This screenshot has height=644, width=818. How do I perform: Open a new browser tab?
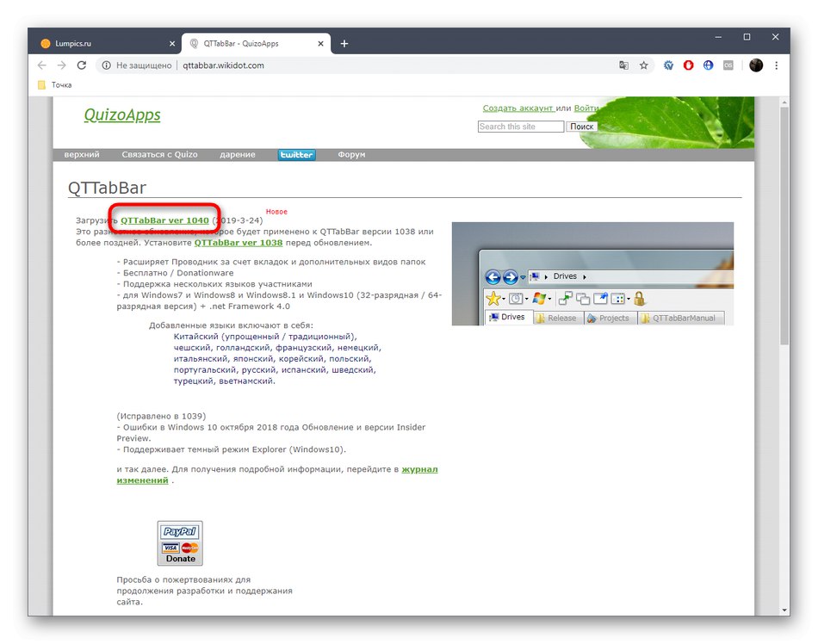pos(344,44)
